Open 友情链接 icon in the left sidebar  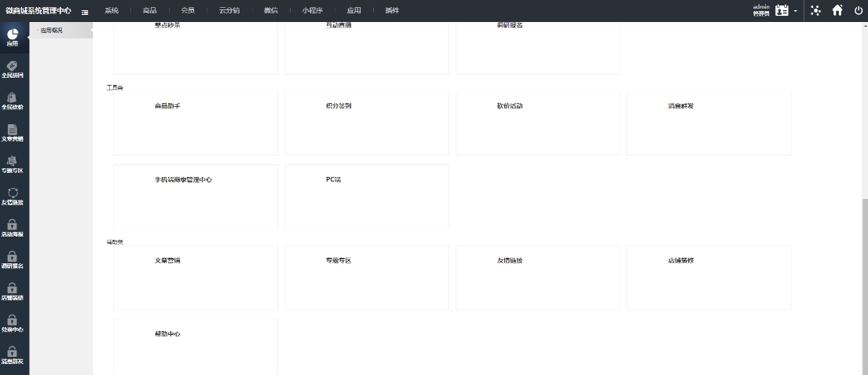(13, 197)
